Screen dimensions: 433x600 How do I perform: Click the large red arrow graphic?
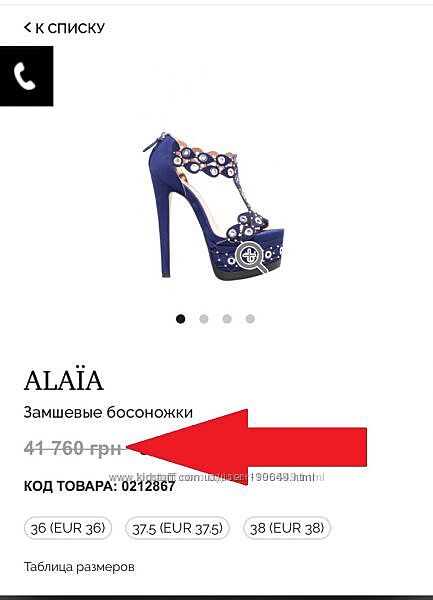(x=247, y=447)
